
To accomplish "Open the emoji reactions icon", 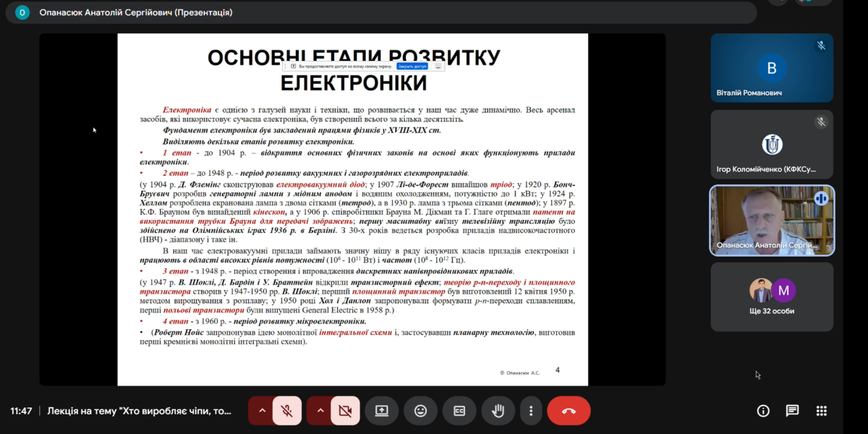I will (420, 411).
